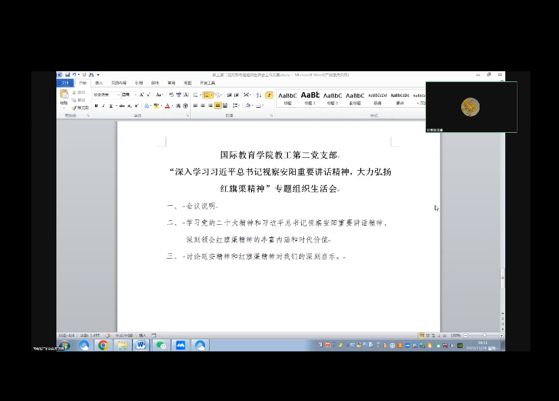This screenshot has width=559, height=401.
Task: Open the font name dropdown
Action: click(107, 95)
